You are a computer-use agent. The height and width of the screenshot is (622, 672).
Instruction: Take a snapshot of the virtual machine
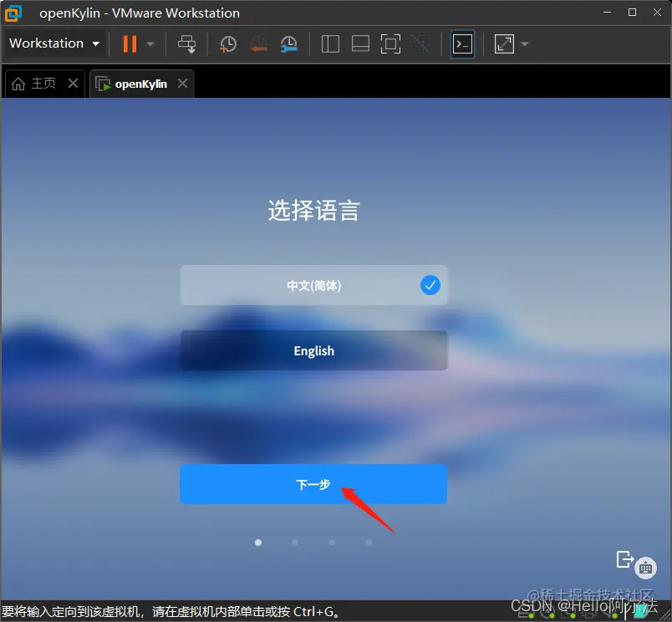[227, 43]
